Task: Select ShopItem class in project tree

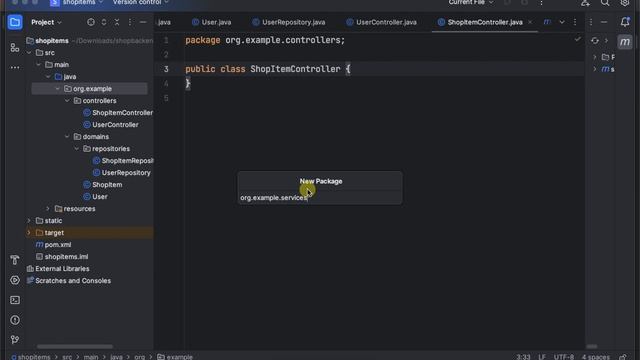Action: (103, 184)
